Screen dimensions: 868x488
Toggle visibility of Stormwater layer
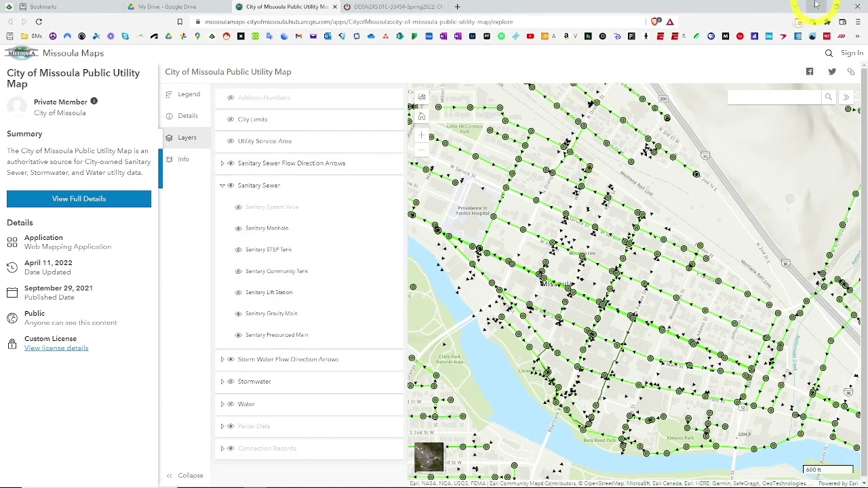point(231,382)
